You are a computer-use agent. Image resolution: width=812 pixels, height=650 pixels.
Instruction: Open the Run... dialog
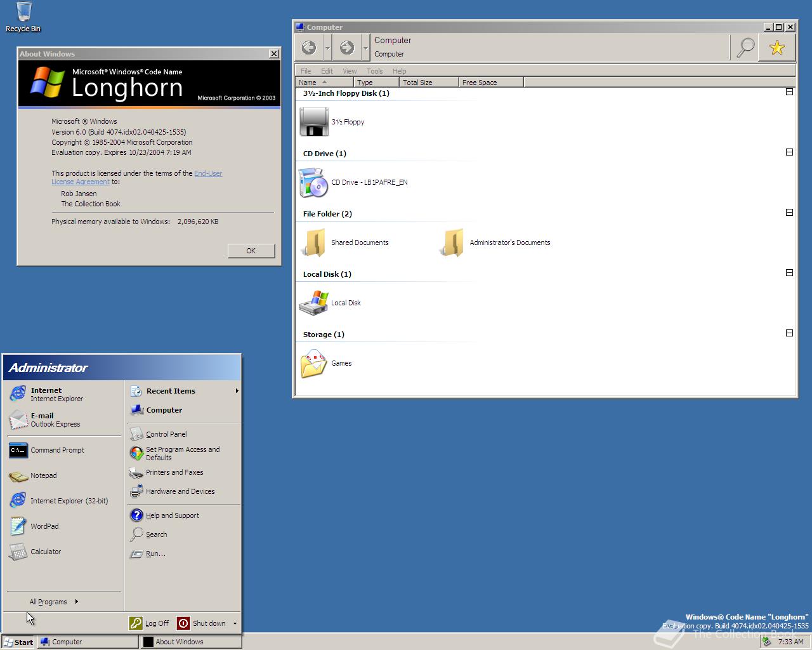pos(183,554)
